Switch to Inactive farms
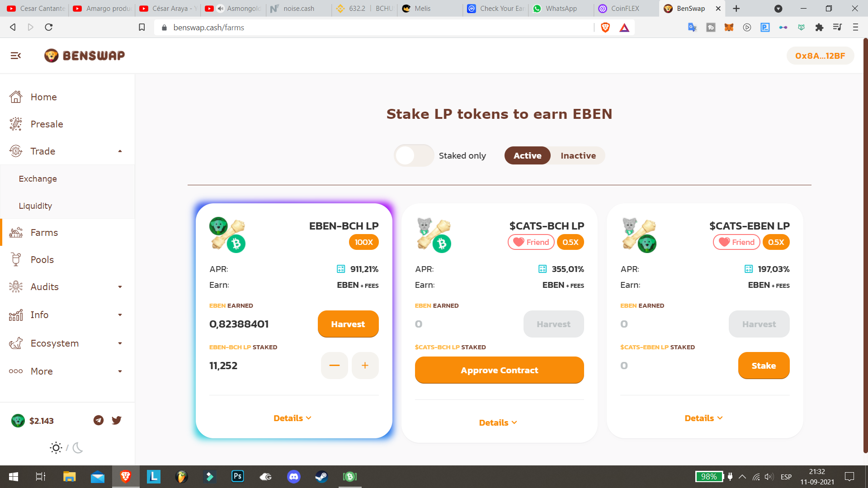Image resolution: width=868 pixels, height=488 pixels. (578, 155)
